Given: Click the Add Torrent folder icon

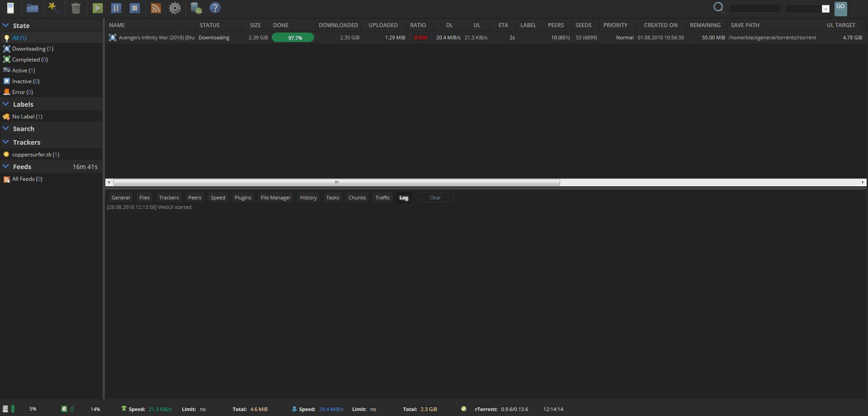Looking at the screenshot, I should (x=32, y=8).
